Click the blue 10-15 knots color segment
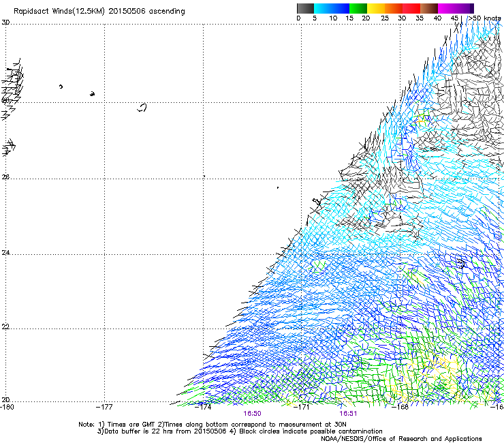 point(341,8)
